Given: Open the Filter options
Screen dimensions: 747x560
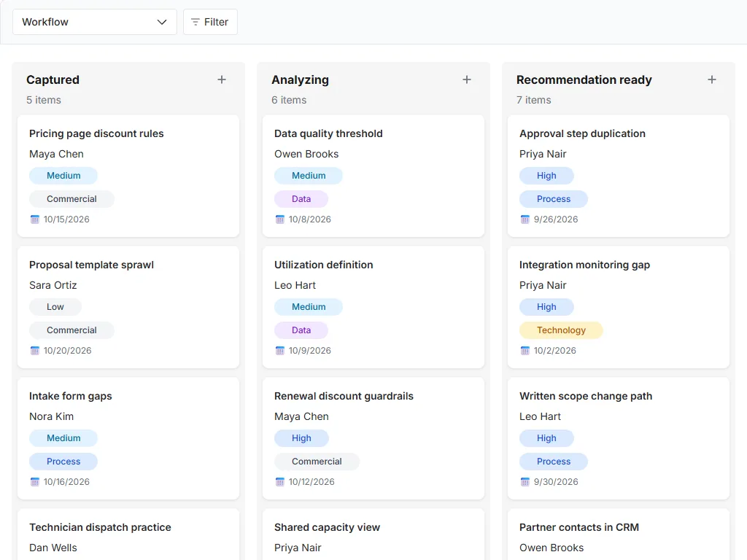Looking at the screenshot, I should [x=210, y=22].
